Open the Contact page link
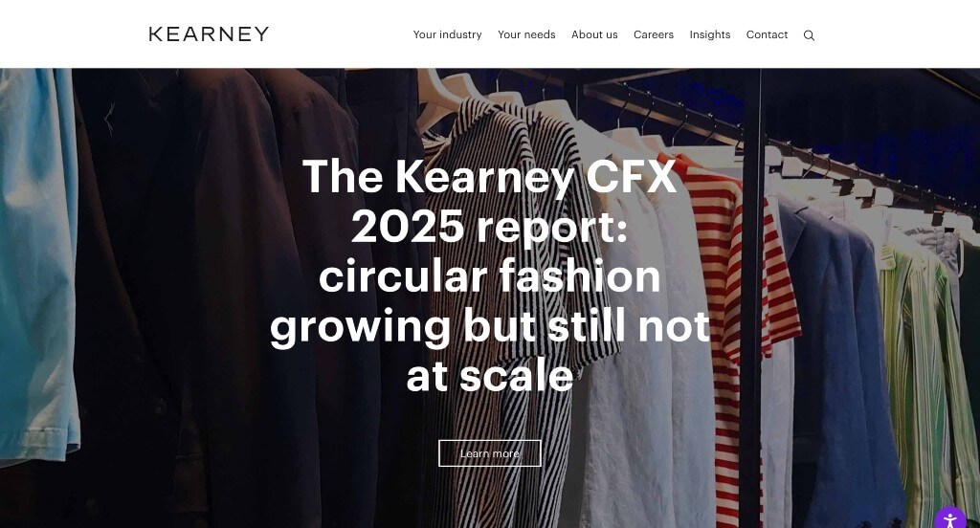 (767, 35)
